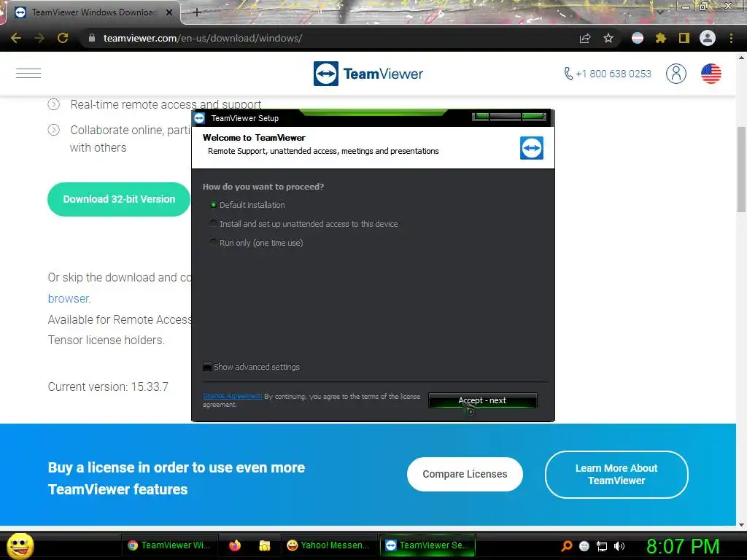Click Download 32-bit Version button
This screenshot has width=747, height=560.
click(x=119, y=199)
